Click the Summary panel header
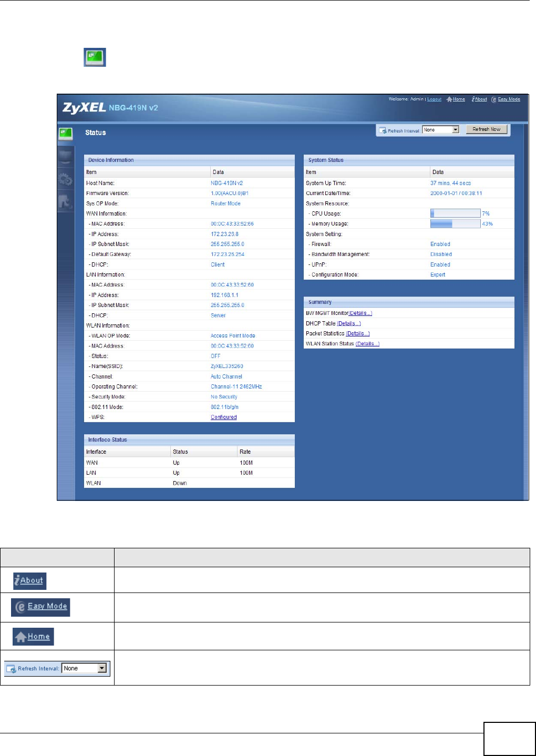536x756 pixels. point(409,302)
